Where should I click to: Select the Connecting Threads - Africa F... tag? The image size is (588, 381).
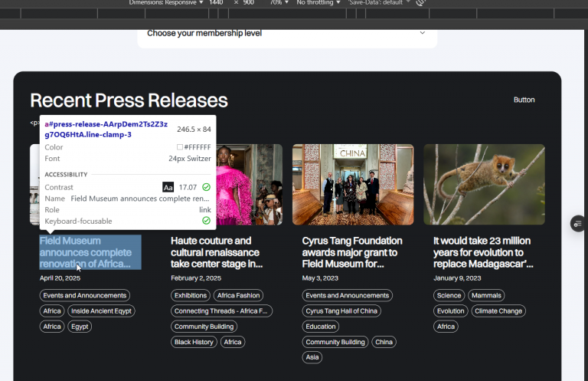pyautogui.click(x=221, y=310)
